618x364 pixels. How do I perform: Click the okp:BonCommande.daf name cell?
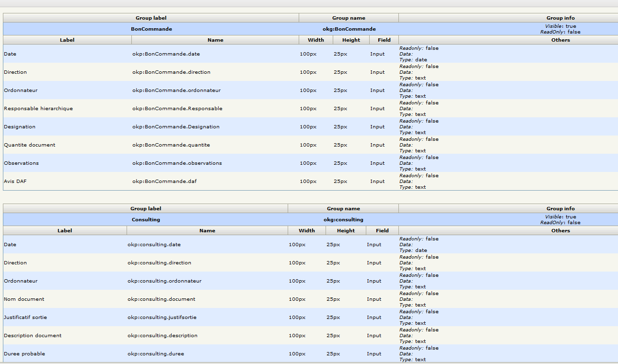tap(164, 182)
